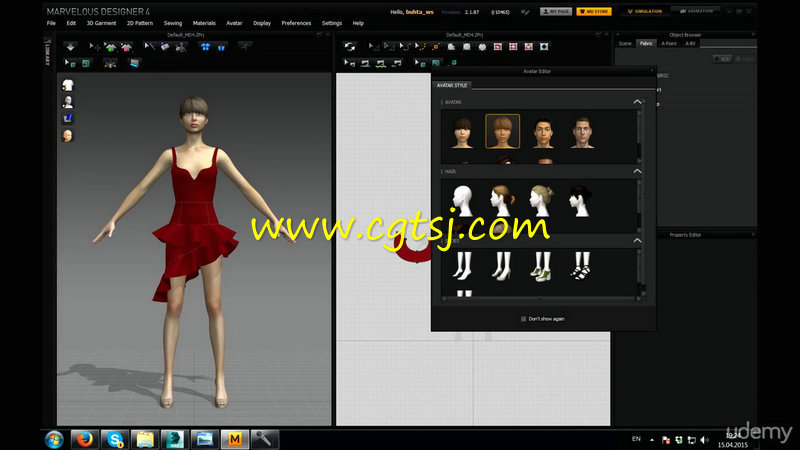Viewport: 800px width, 450px height.
Task: Choose the black strappy sandals shoe thumbnail
Action: [582, 266]
